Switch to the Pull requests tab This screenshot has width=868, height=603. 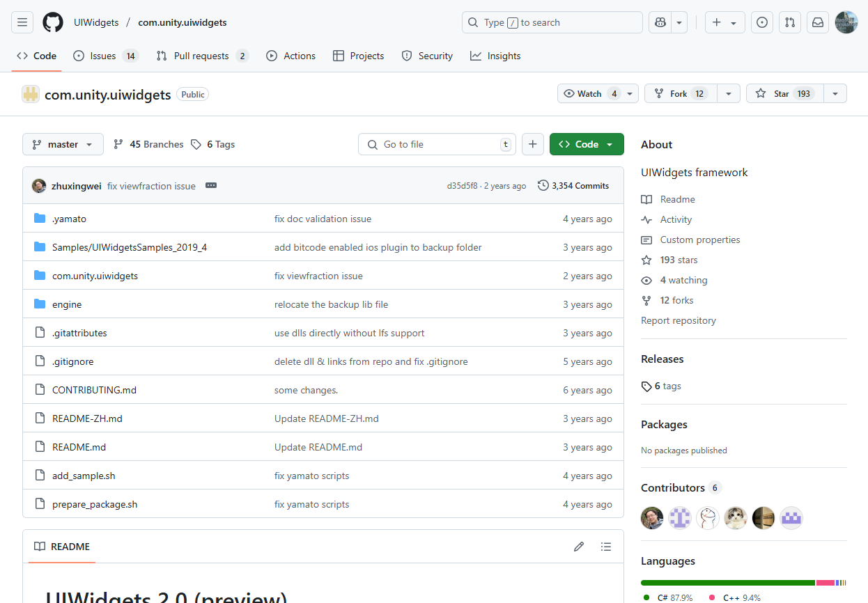coord(202,56)
